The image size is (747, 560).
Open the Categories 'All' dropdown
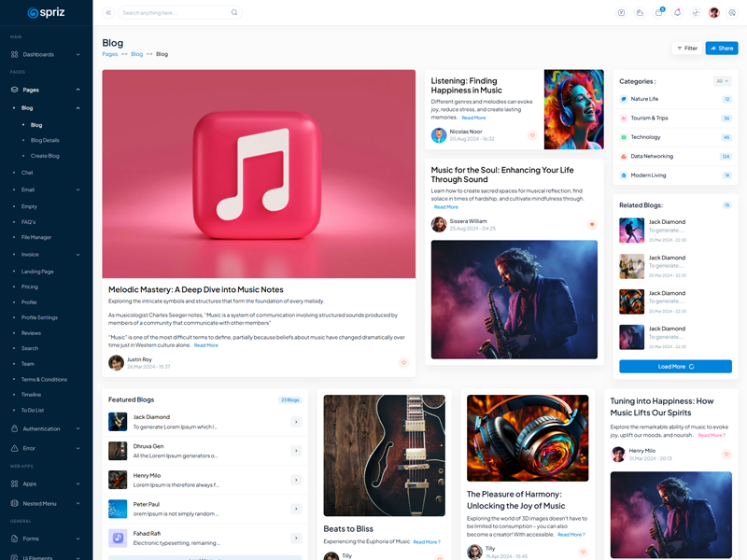[722, 81]
